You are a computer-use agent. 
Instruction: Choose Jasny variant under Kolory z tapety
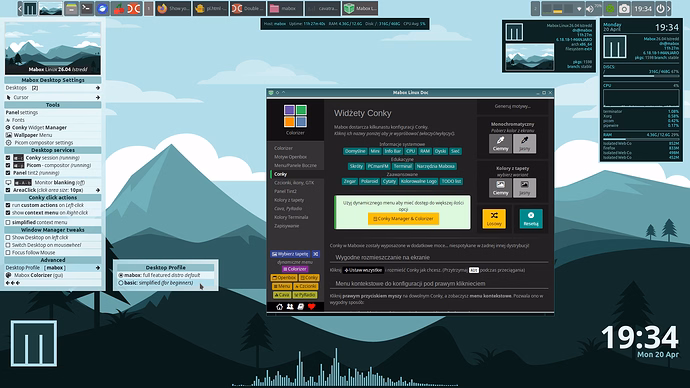(525, 188)
